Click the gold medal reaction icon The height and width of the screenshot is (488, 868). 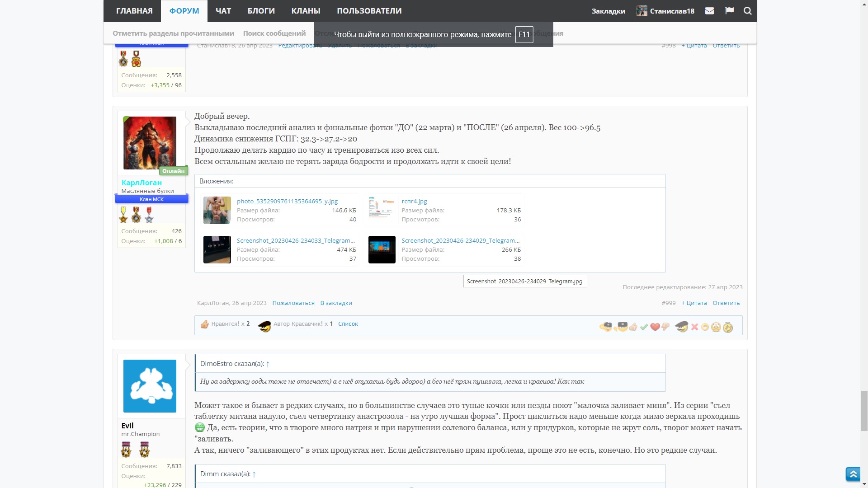click(727, 327)
